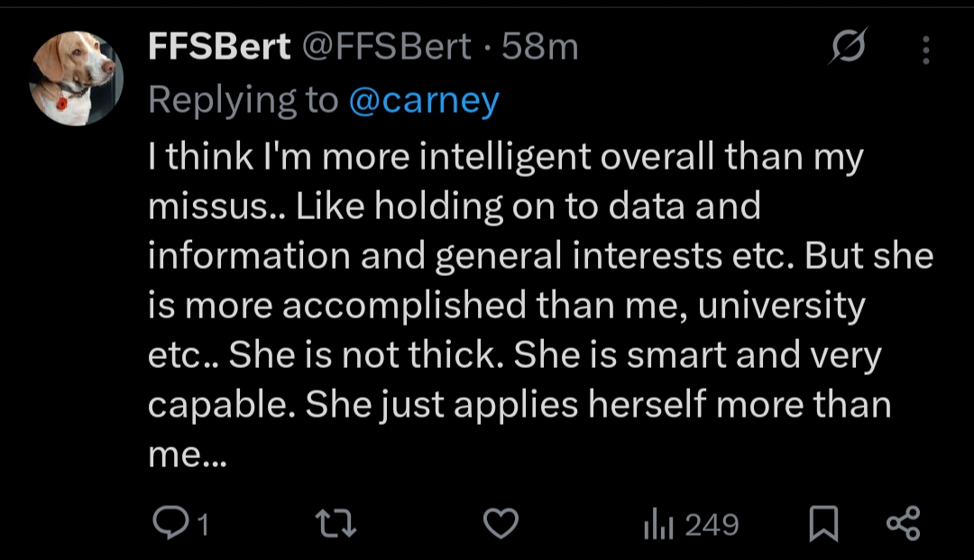This screenshot has width=974, height=560.
Task: Open the three-dot more options menu
Action: 925,49
